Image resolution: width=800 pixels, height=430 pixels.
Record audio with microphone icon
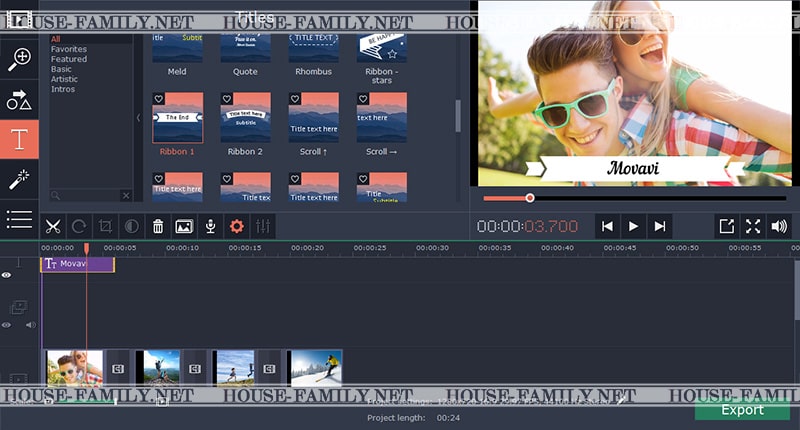pos(210,226)
